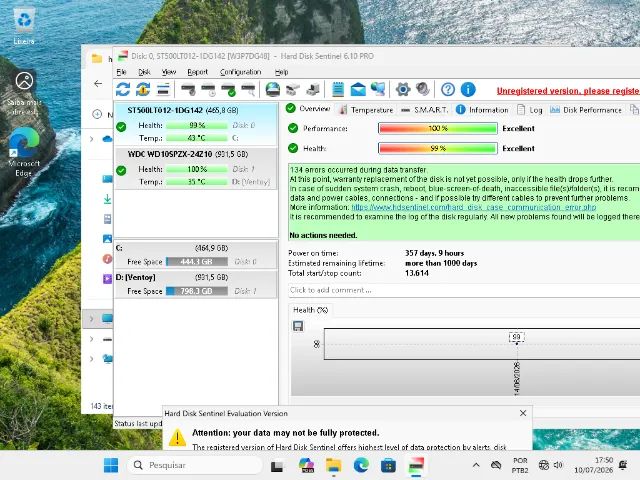Click the blue Info about icon

468,89
